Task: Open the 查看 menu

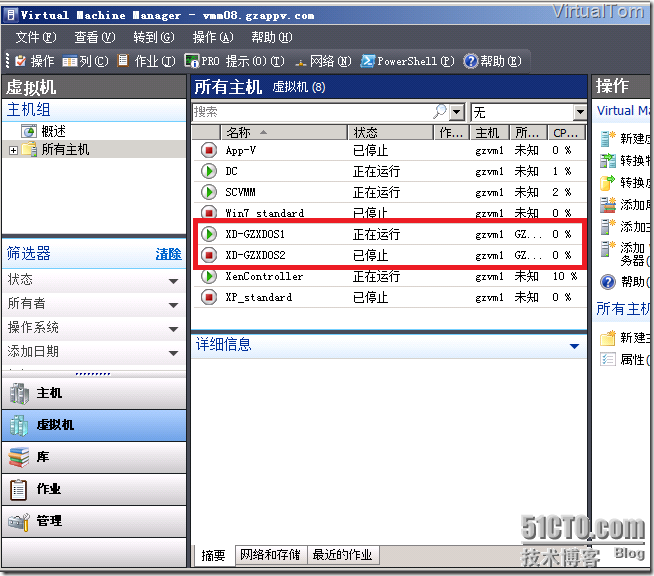Action: (94, 38)
